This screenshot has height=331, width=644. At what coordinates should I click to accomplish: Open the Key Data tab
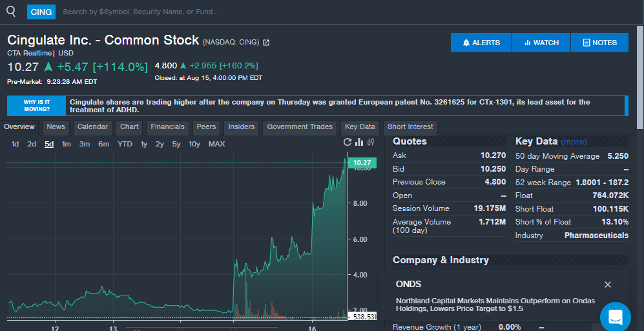click(360, 127)
